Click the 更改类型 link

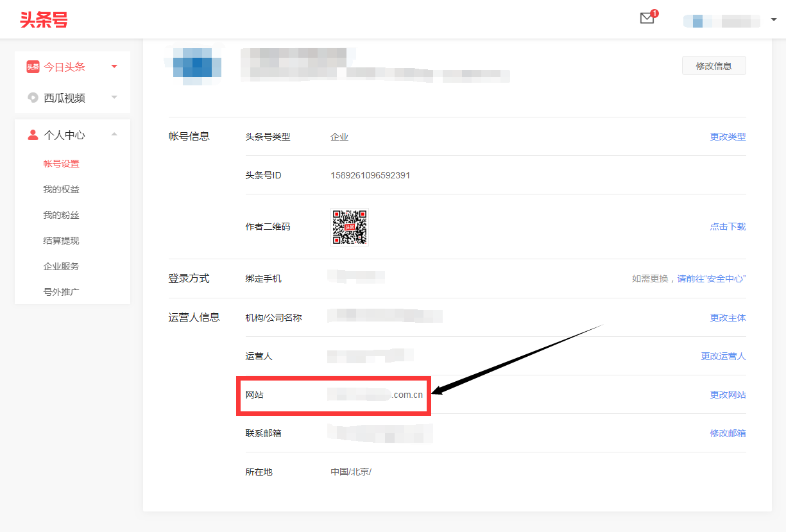click(728, 137)
